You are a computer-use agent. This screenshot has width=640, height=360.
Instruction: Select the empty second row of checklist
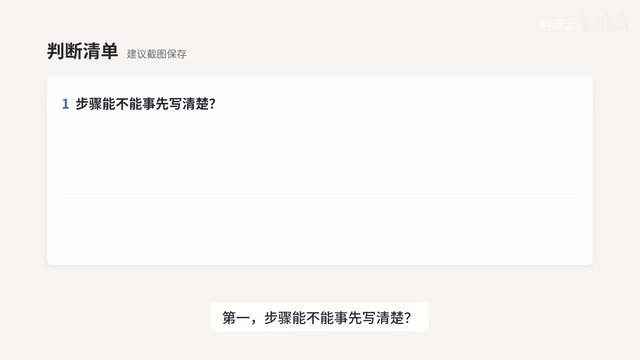pos(320,170)
